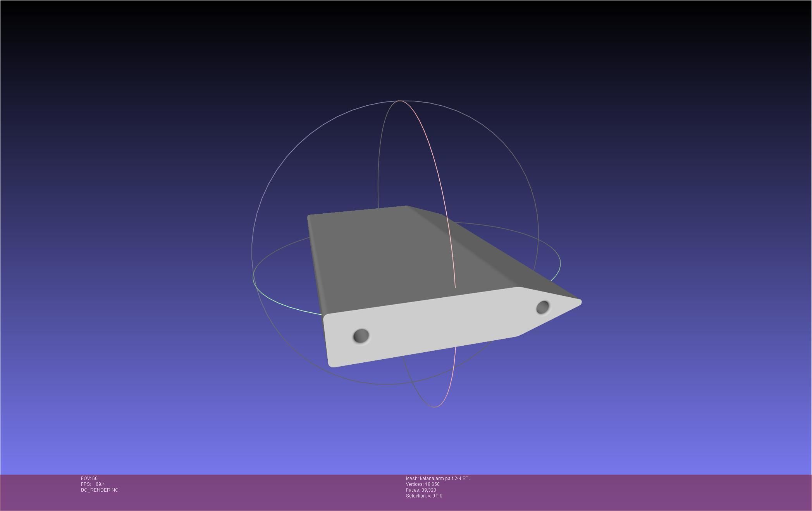The image size is (812, 511).
Task: Click the pointed tip of the katana arm model
Action: click(579, 302)
